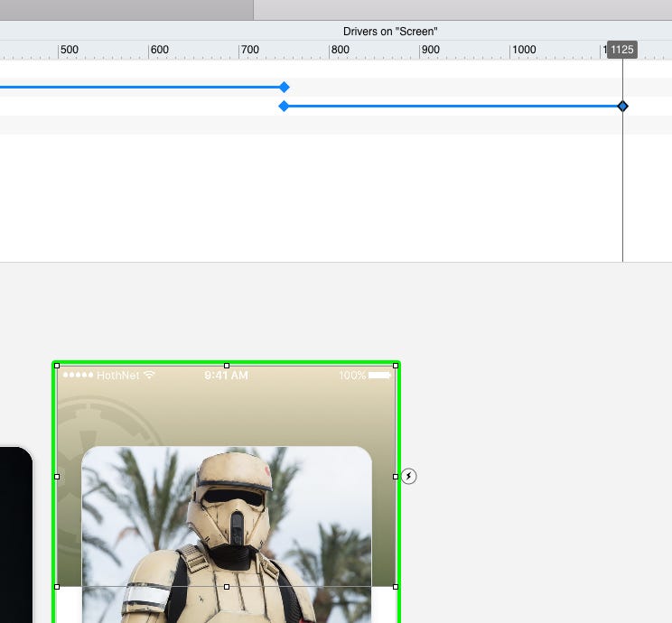Click the battery icon in the mockup status bar
The image size is (672, 623).
[x=379, y=376]
